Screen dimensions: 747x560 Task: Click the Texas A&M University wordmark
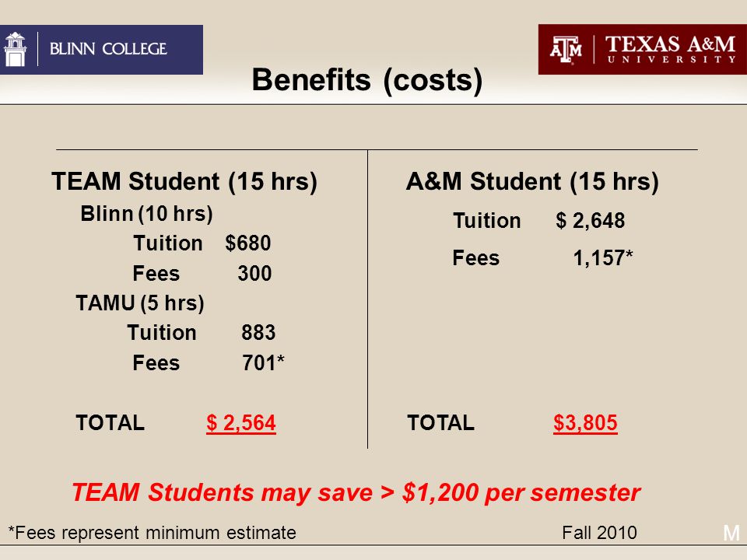(x=670, y=49)
